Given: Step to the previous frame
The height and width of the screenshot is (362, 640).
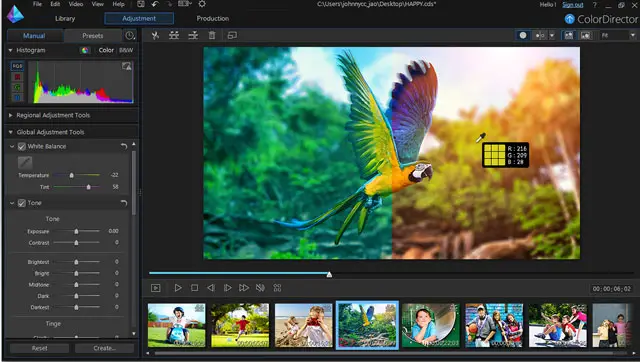Looking at the screenshot, I should [211, 288].
